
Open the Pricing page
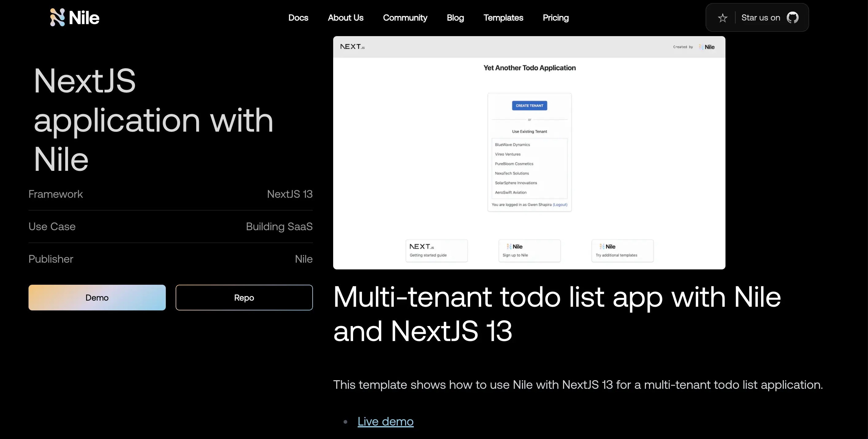tap(556, 17)
